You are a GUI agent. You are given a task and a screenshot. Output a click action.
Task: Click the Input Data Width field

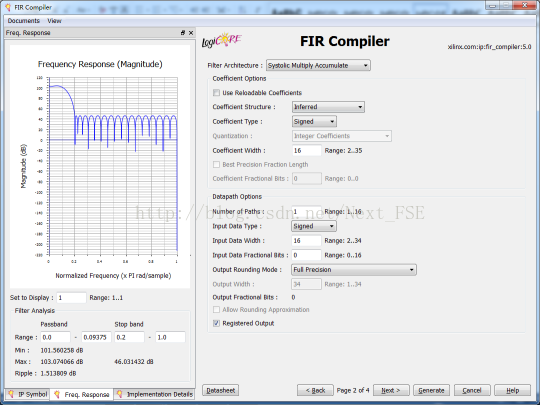pos(307,240)
